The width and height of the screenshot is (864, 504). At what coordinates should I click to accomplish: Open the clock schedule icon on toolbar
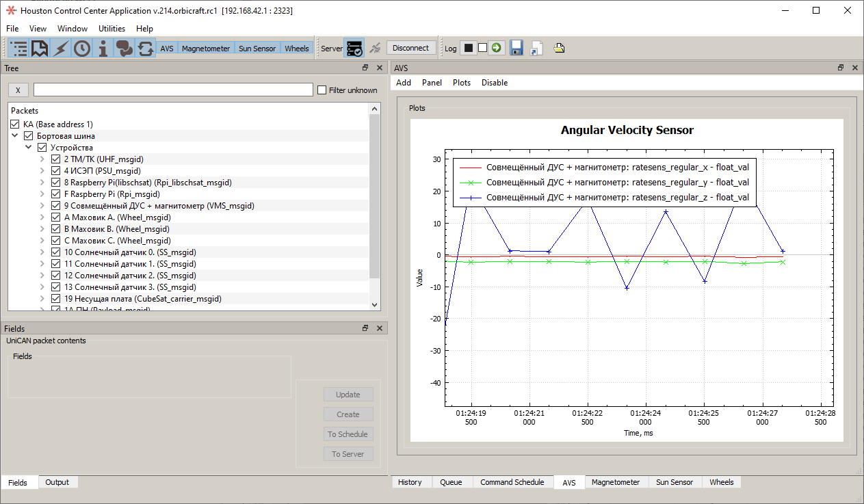point(81,48)
